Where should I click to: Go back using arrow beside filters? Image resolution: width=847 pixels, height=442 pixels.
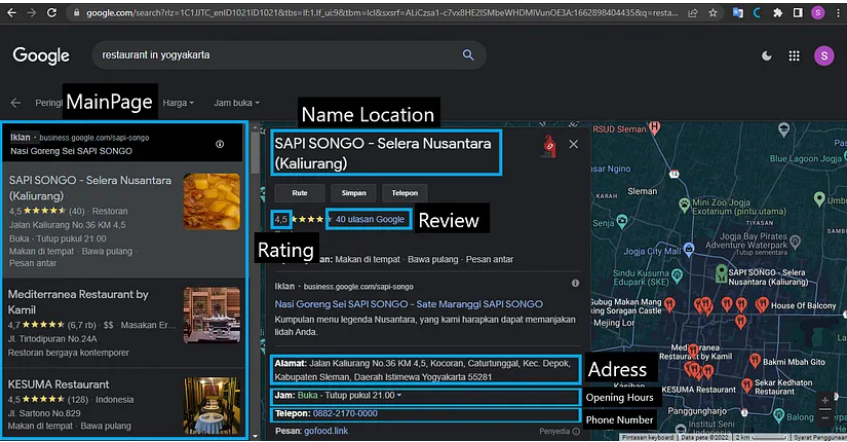(x=16, y=103)
